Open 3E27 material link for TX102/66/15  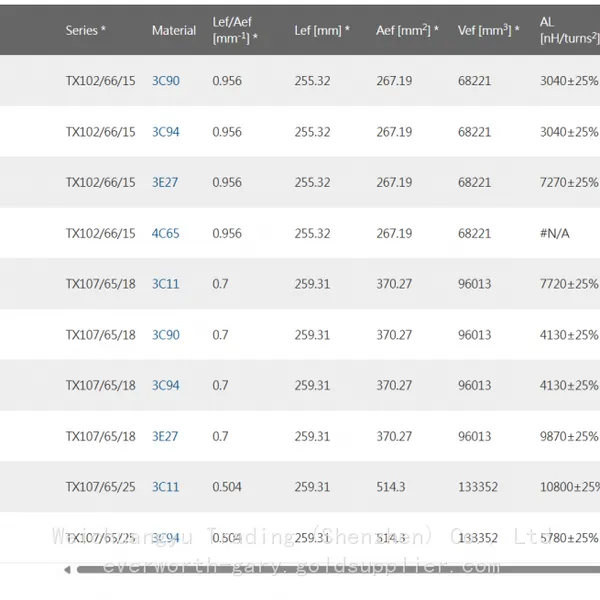(x=165, y=182)
